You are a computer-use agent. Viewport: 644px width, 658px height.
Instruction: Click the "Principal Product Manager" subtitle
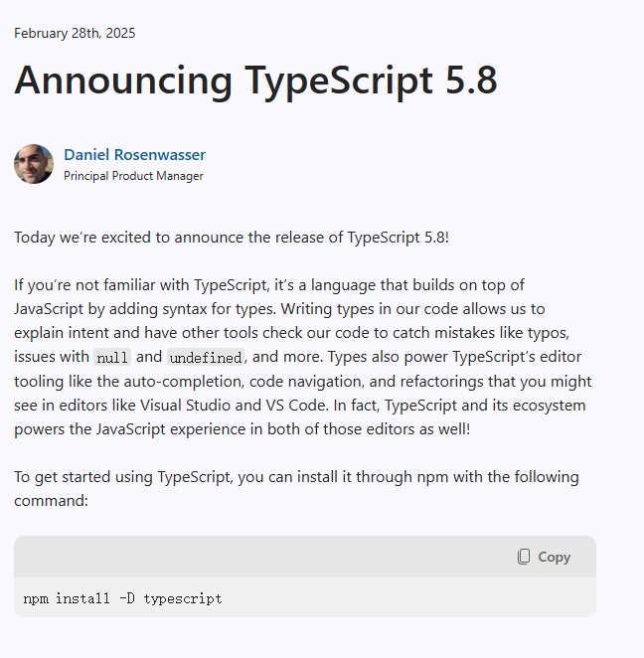pyautogui.click(x=133, y=176)
